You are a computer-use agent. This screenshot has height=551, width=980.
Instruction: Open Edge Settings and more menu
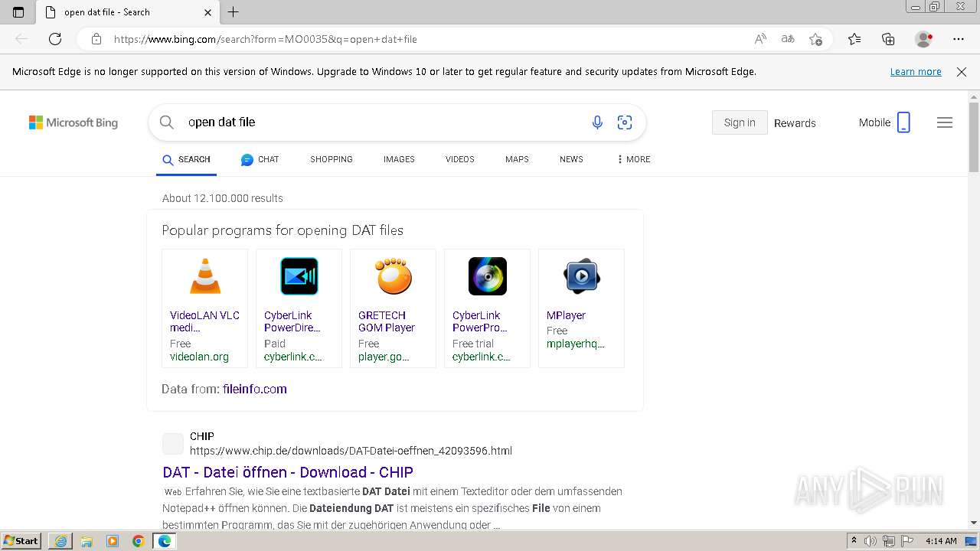[x=959, y=39]
